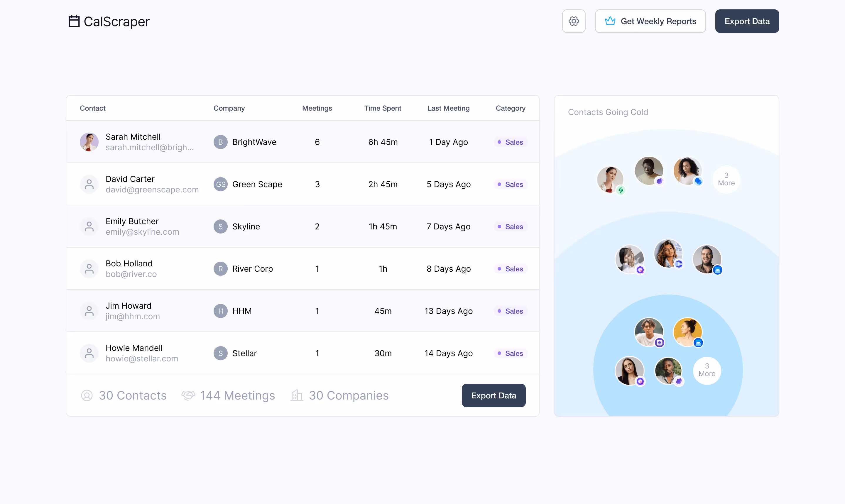Image resolution: width=845 pixels, height=504 pixels.
Task: Click Howie Mandell's placeholder avatar icon
Action: [89, 353]
